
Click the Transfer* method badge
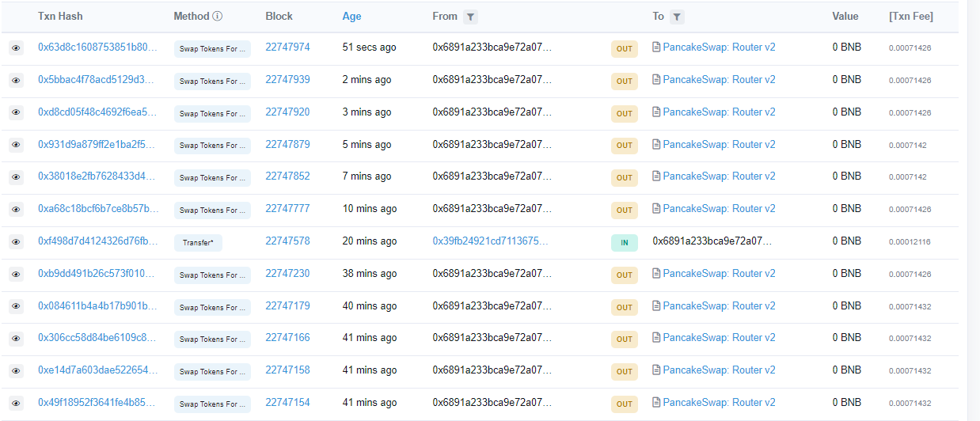pos(198,243)
